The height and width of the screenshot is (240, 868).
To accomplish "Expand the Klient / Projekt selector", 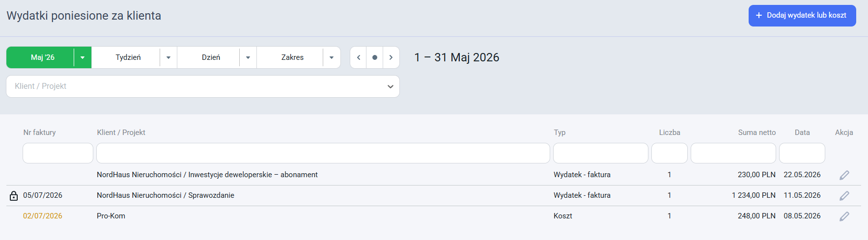I will pyautogui.click(x=203, y=86).
